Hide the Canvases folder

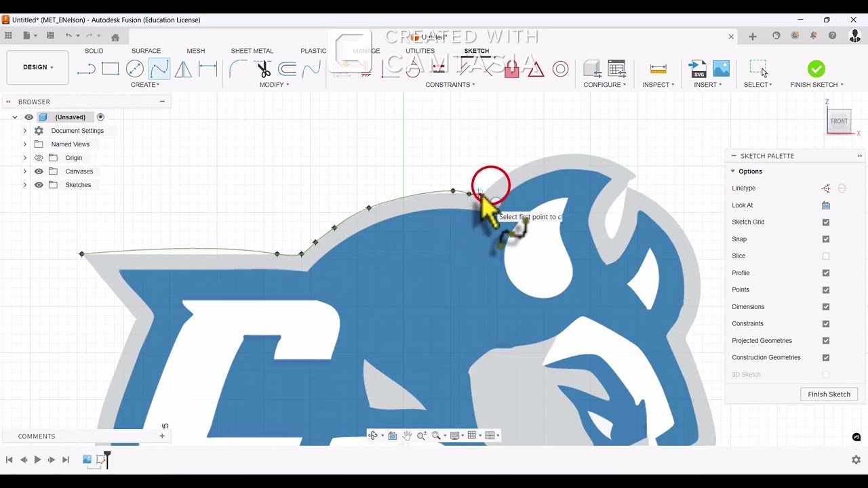(39, 171)
